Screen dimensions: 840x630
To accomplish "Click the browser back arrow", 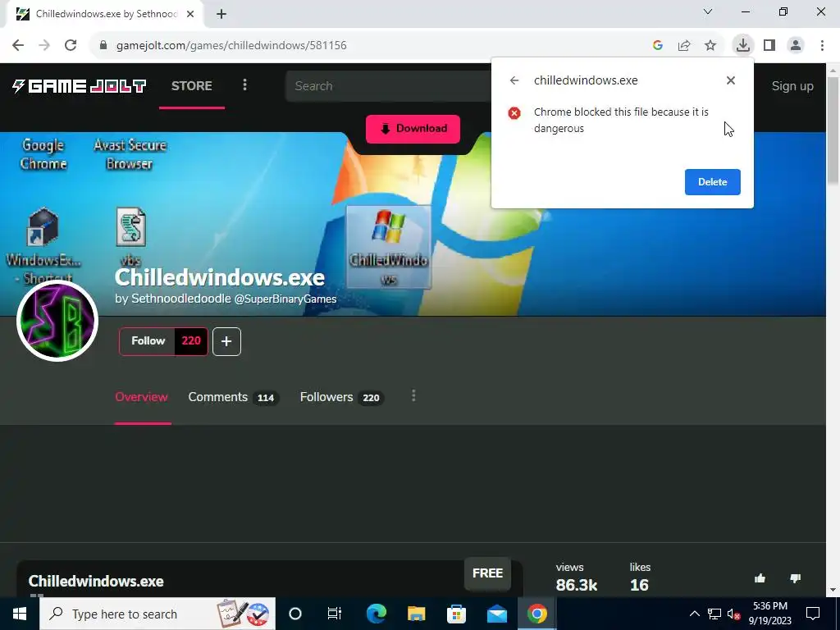I will pos(18,46).
